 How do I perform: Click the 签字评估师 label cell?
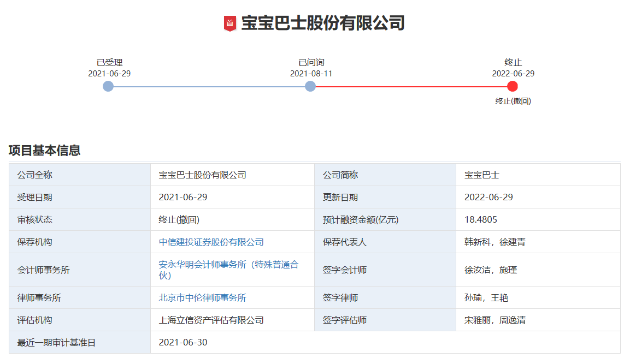pos(385,320)
